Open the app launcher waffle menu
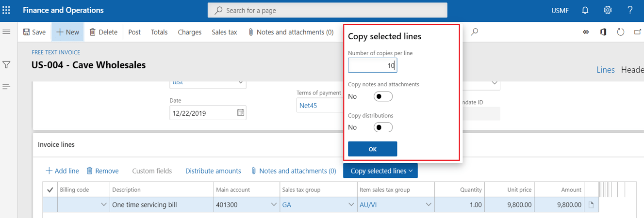This screenshot has height=218, width=644. tap(6, 10)
